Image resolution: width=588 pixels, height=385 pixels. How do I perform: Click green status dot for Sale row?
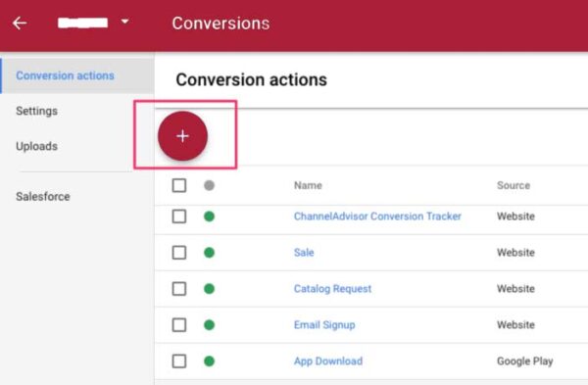coord(210,253)
